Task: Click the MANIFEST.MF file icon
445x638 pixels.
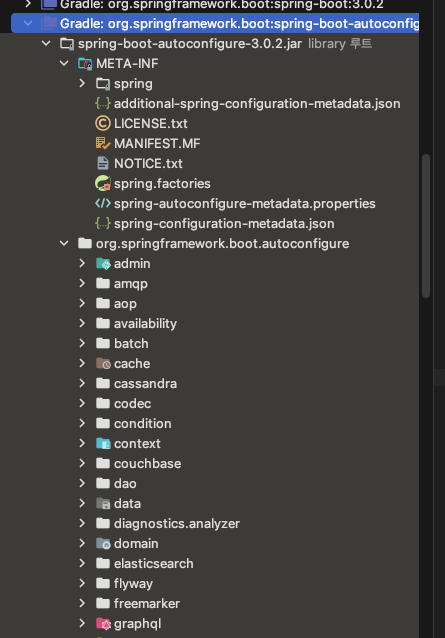Action: coord(103,143)
